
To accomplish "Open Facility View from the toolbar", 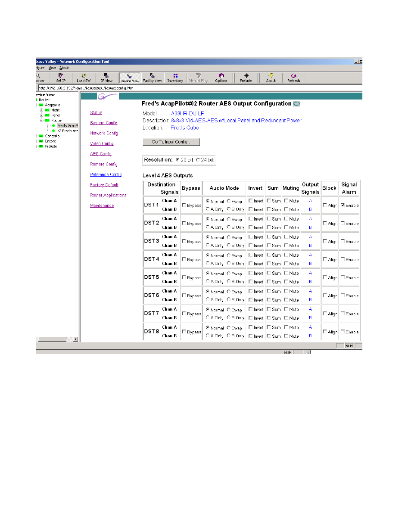I will click(x=152, y=78).
